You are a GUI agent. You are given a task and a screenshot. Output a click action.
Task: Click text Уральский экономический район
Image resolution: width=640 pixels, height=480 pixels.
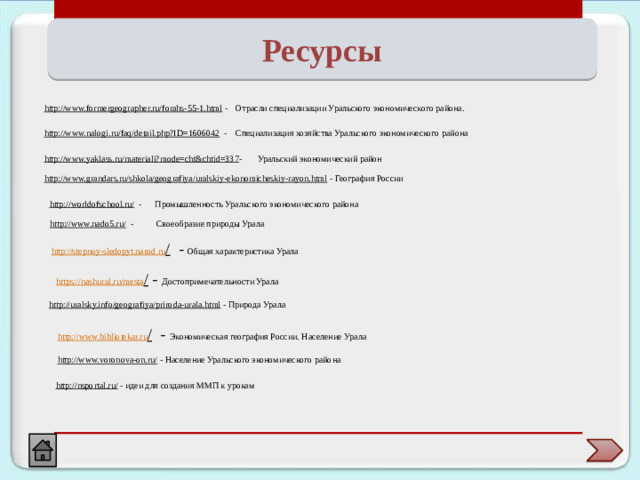pyautogui.click(x=320, y=159)
